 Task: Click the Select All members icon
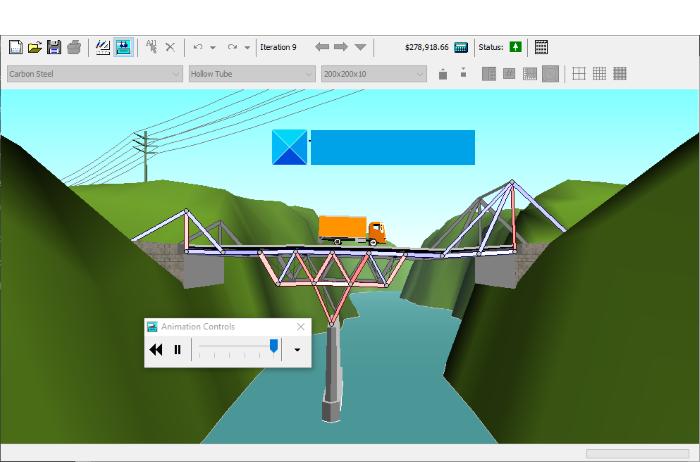[151, 46]
